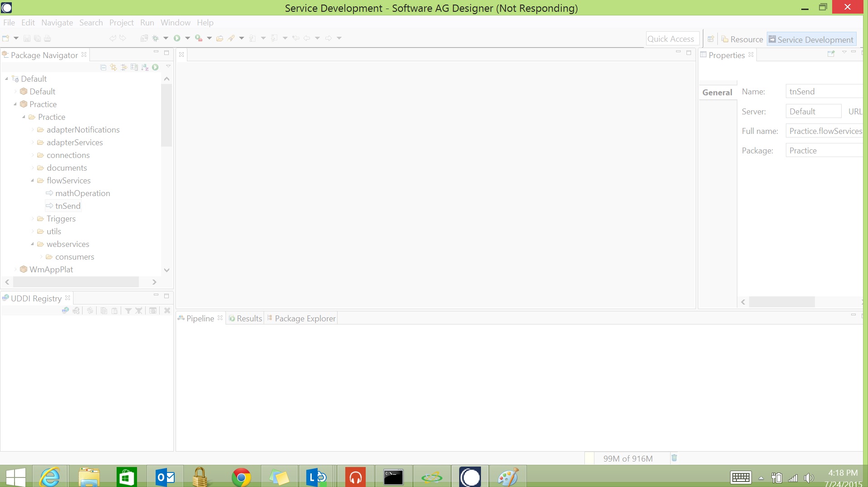
Task: Open the Window menu
Action: (x=175, y=22)
